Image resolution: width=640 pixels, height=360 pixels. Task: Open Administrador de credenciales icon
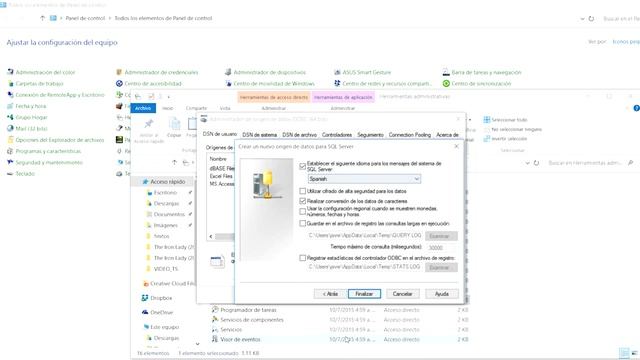119,72
